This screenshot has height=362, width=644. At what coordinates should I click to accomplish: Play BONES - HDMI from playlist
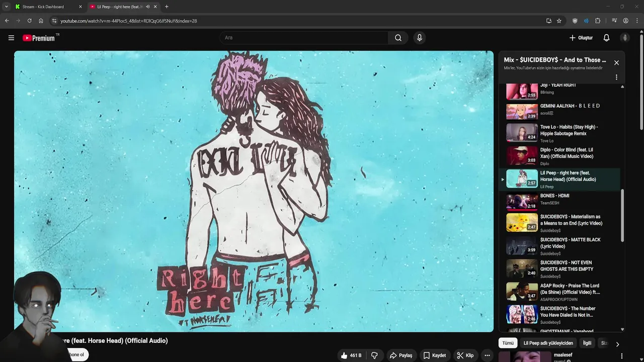(559, 202)
